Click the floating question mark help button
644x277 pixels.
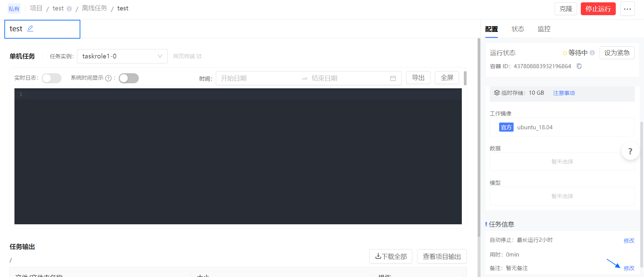coord(630,151)
